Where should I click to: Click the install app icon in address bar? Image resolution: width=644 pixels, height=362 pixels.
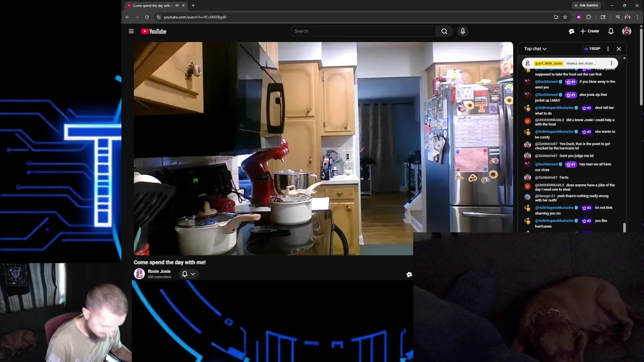pos(556,17)
